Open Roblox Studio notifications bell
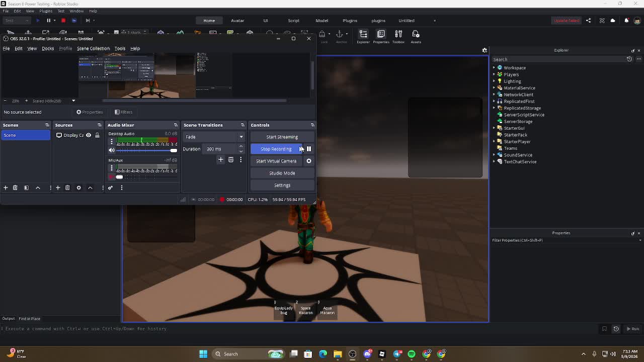Screen dimensions: 644x362 [x=626, y=21]
